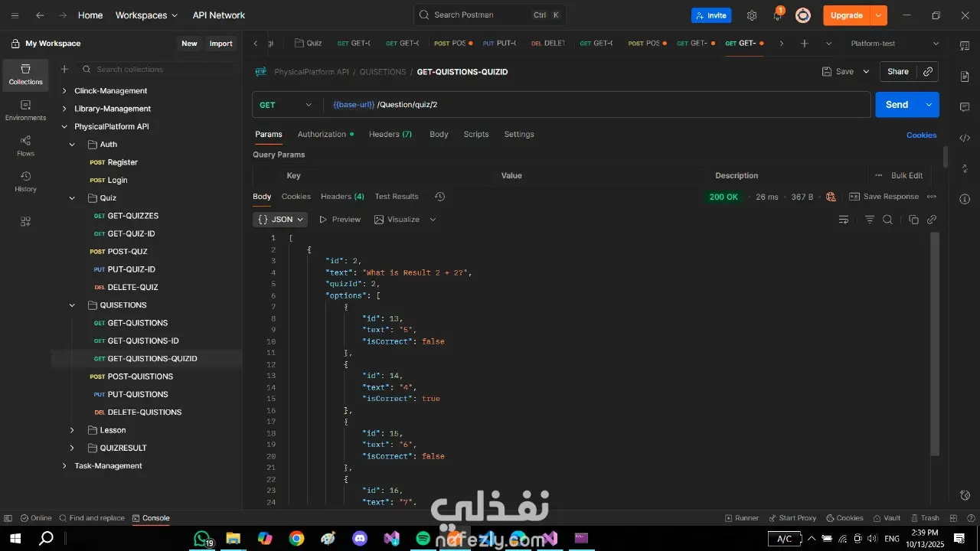Screen dimensions: 980x551
Task: Open the user avatar menu
Action: [802, 15]
